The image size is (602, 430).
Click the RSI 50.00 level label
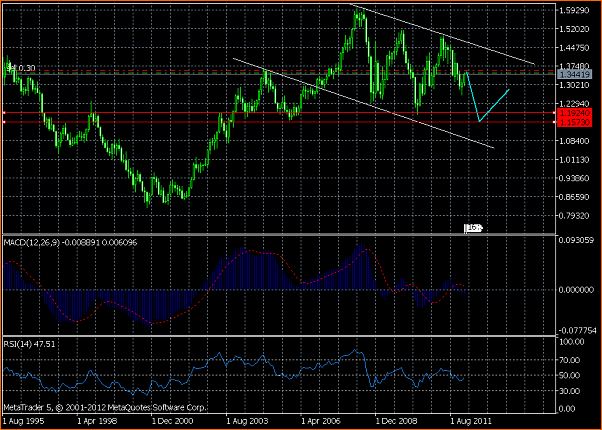click(570, 375)
